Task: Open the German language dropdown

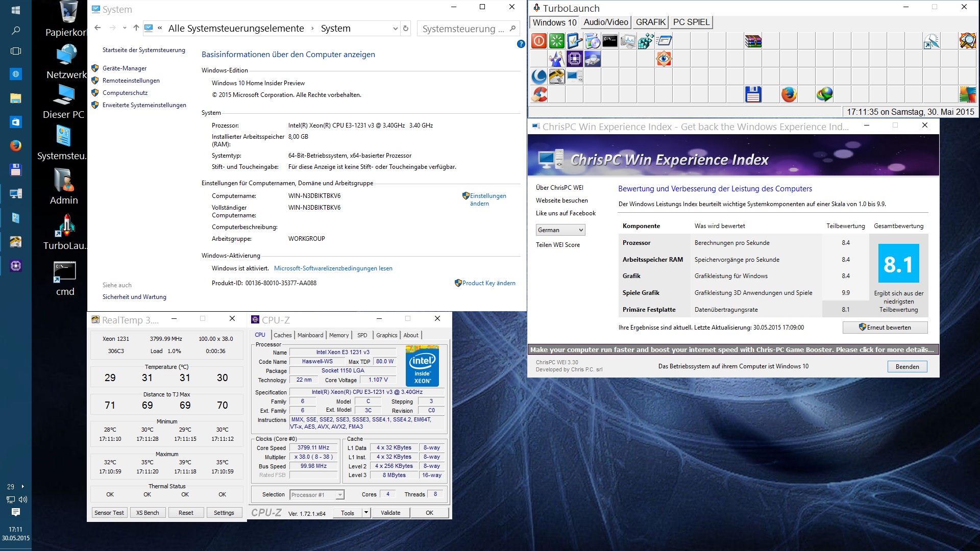Action: click(x=560, y=230)
